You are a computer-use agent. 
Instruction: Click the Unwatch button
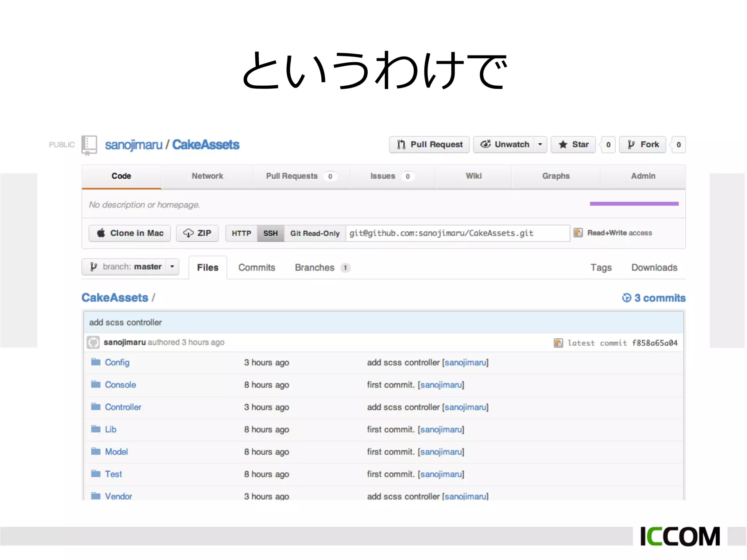pyautogui.click(x=504, y=145)
